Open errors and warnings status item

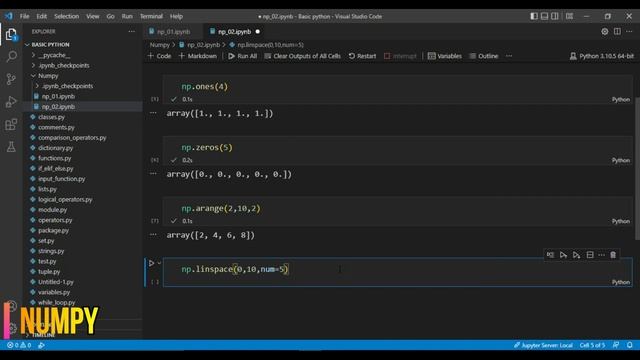19,345
